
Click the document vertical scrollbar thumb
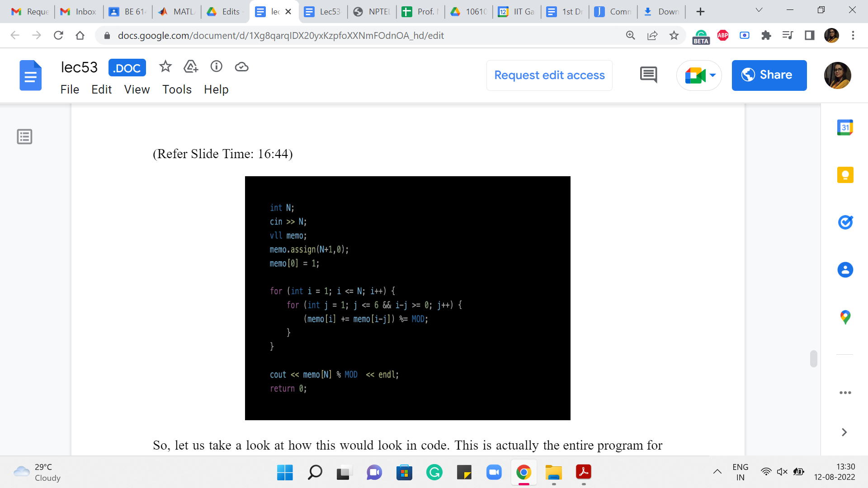(x=813, y=359)
